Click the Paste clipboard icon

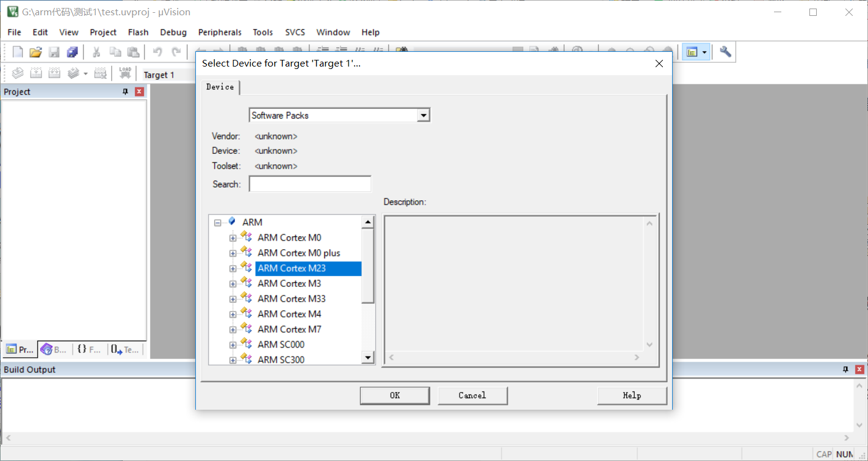tap(133, 53)
